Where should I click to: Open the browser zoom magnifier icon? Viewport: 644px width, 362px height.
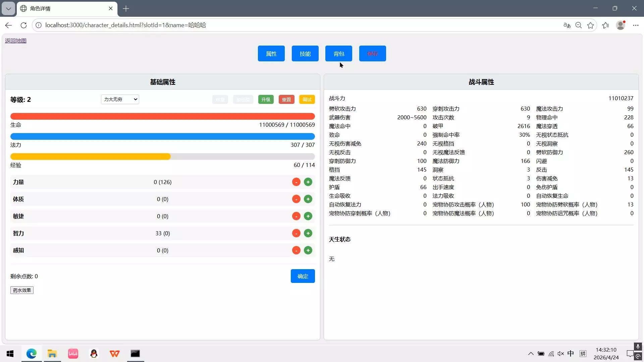(579, 25)
